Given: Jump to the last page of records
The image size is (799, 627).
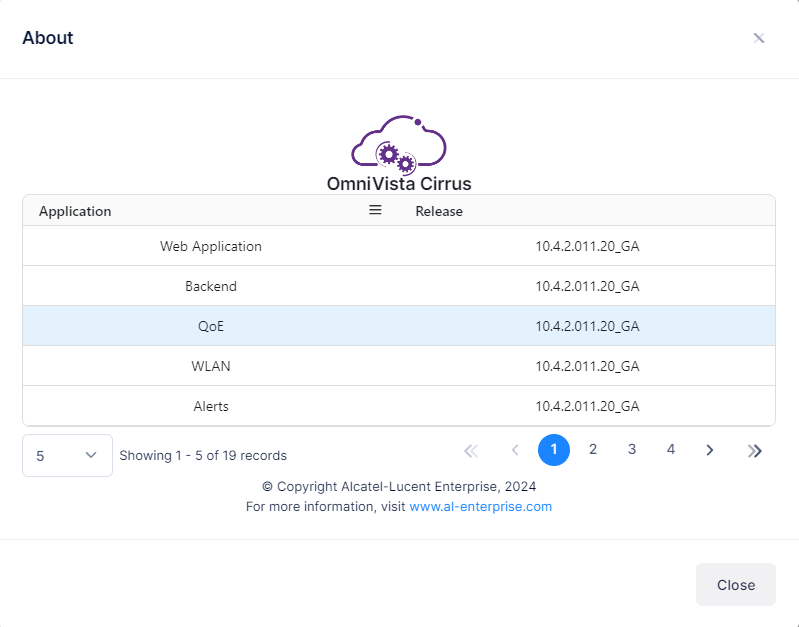Looking at the screenshot, I should [x=754, y=451].
